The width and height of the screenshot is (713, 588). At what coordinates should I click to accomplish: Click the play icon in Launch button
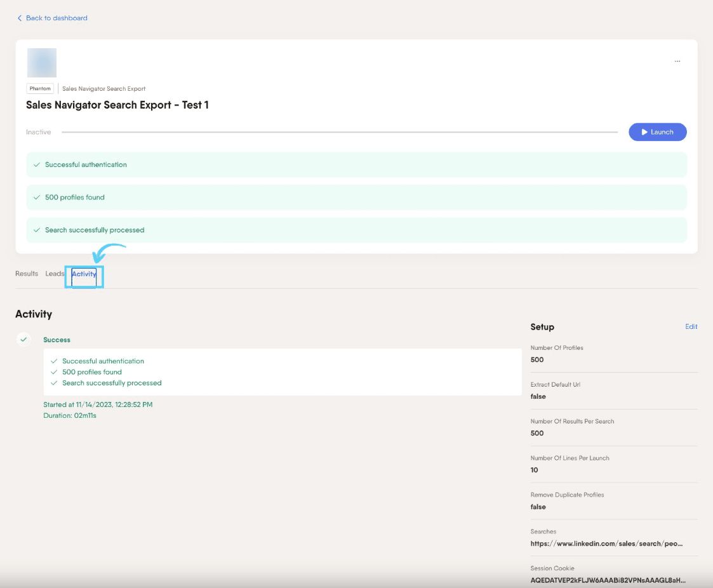[x=644, y=132]
